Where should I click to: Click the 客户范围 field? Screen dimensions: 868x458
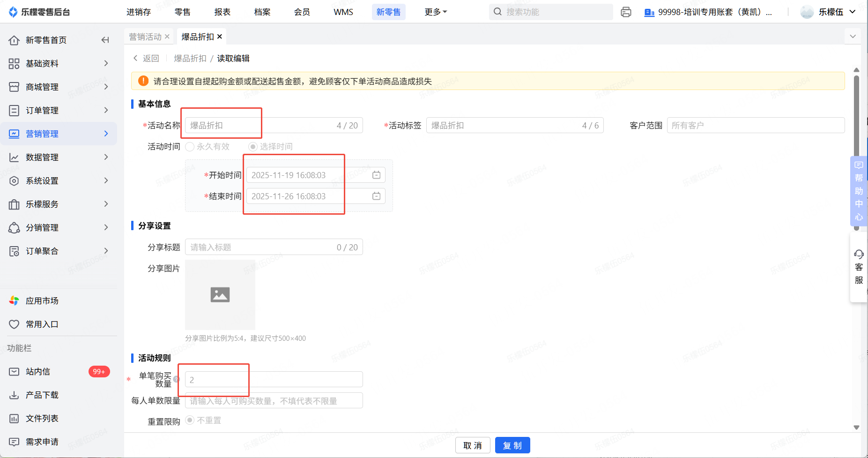pyautogui.click(x=756, y=125)
